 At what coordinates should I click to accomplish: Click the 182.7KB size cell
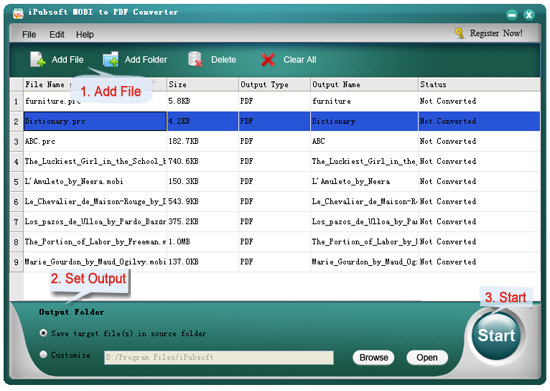202,141
